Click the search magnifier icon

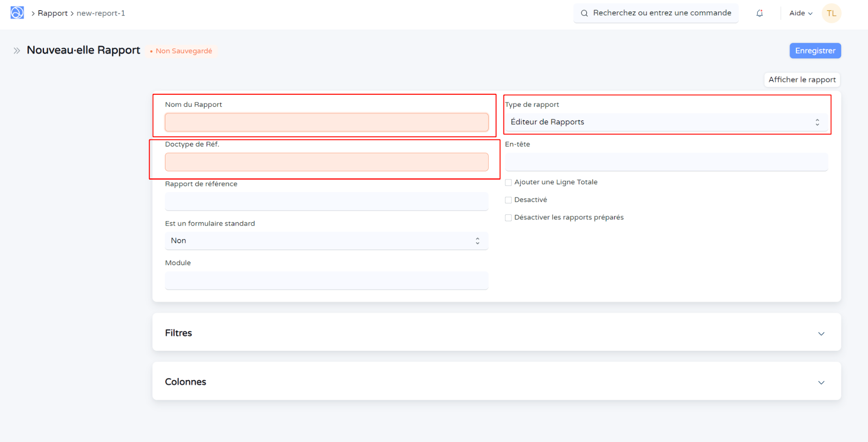pyautogui.click(x=584, y=14)
